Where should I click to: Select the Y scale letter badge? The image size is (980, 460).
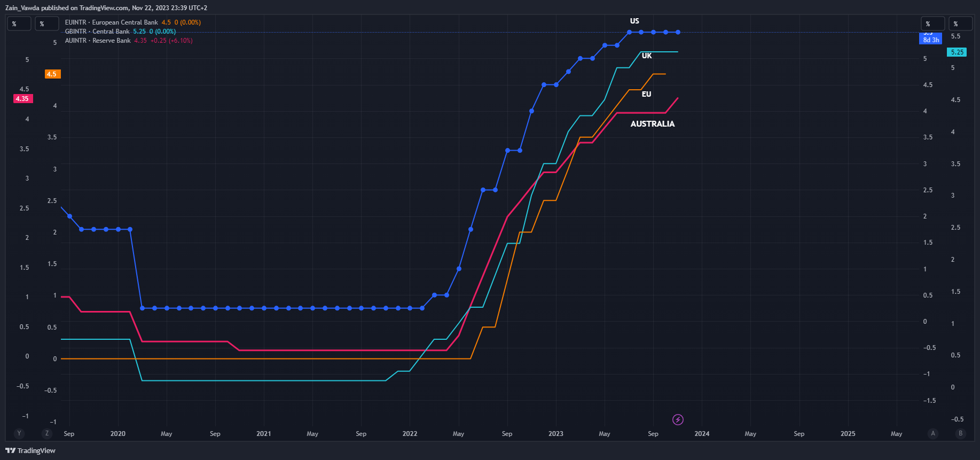coord(19,433)
